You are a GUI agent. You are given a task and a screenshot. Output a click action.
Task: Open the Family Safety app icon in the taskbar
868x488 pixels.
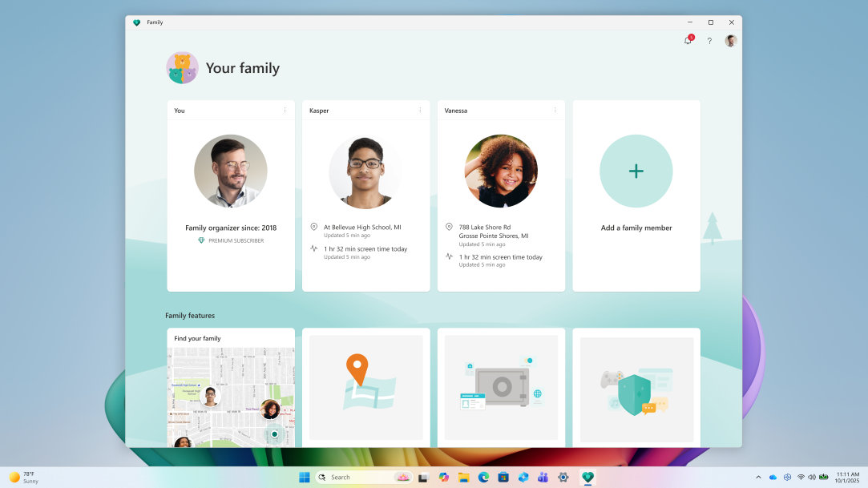[x=587, y=477]
